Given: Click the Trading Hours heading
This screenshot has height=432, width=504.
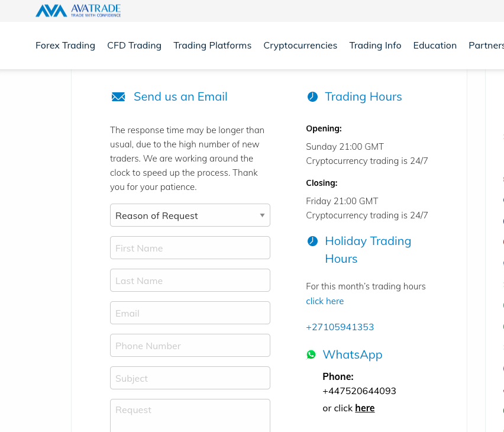Looking at the screenshot, I should (x=363, y=96).
